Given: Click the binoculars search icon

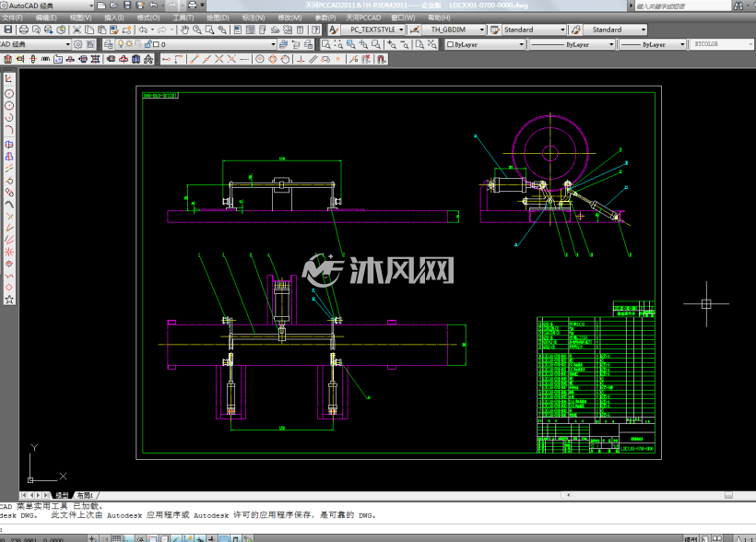Looking at the screenshot, I should [x=738, y=6].
